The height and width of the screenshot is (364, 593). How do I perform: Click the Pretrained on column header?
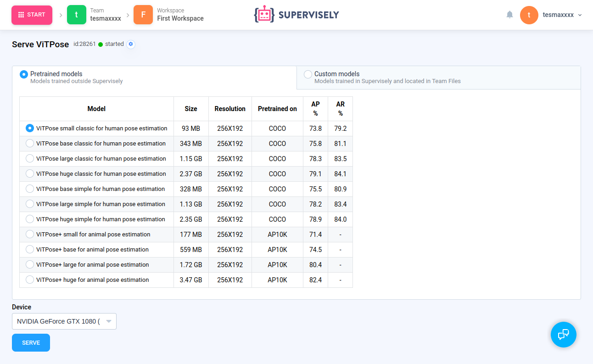tap(277, 109)
